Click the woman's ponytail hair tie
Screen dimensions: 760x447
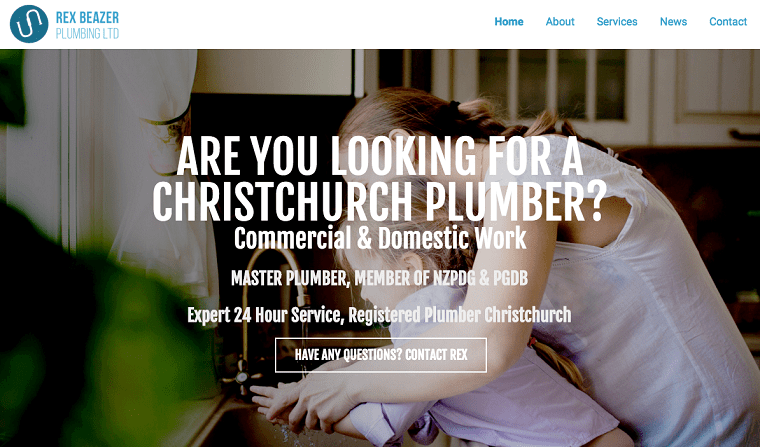(453, 108)
